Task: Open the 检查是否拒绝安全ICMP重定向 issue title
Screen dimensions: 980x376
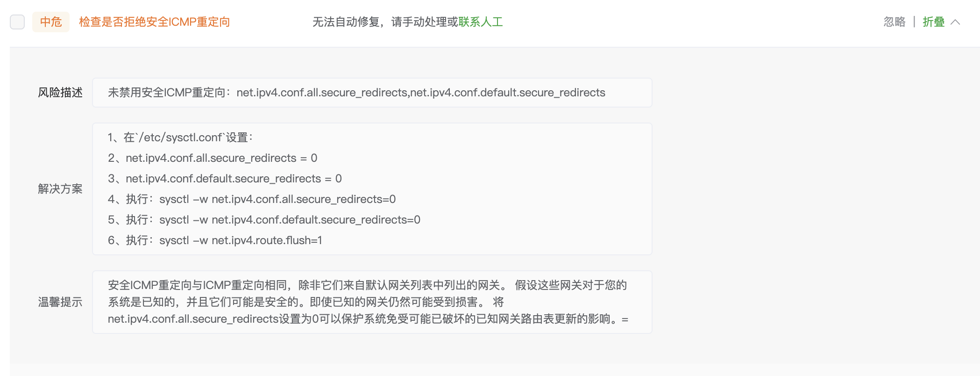Action: pos(156,22)
